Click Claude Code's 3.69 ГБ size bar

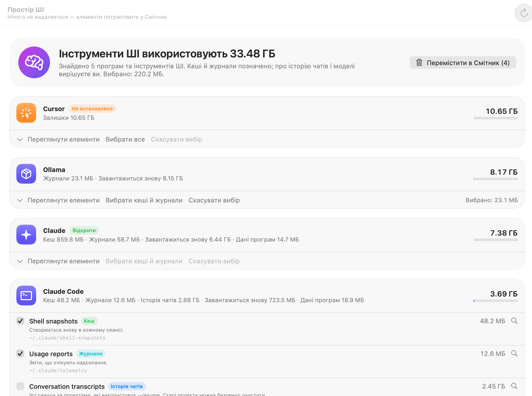click(x=496, y=301)
